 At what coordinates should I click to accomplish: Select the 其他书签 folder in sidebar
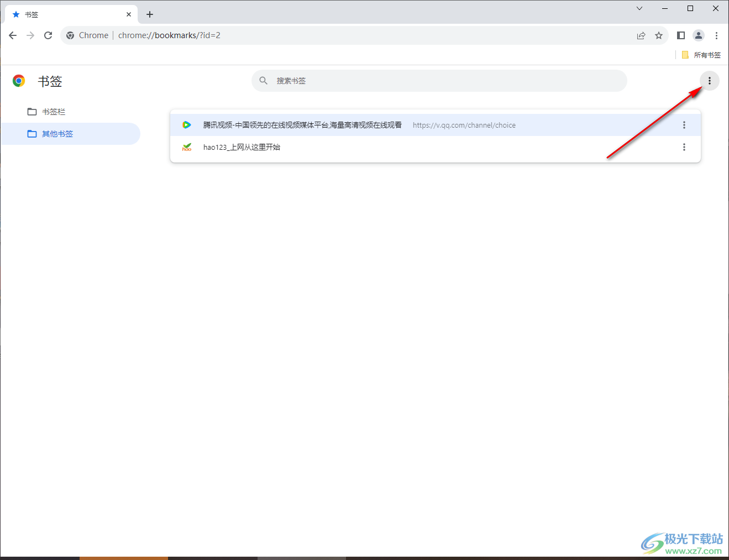tap(70, 134)
